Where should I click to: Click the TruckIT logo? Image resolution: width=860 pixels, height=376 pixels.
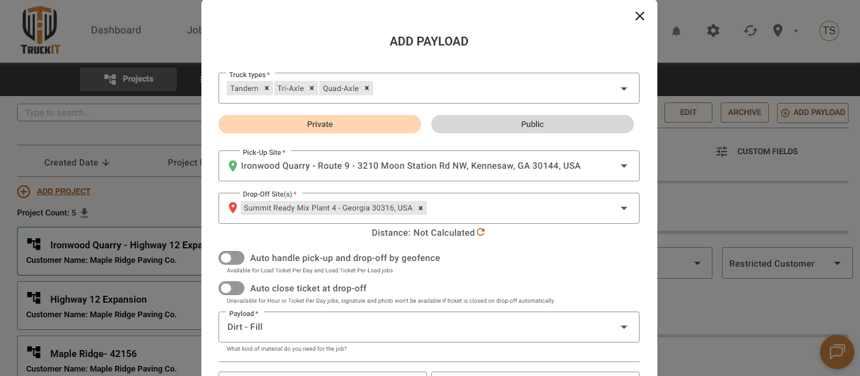coord(41,30)
